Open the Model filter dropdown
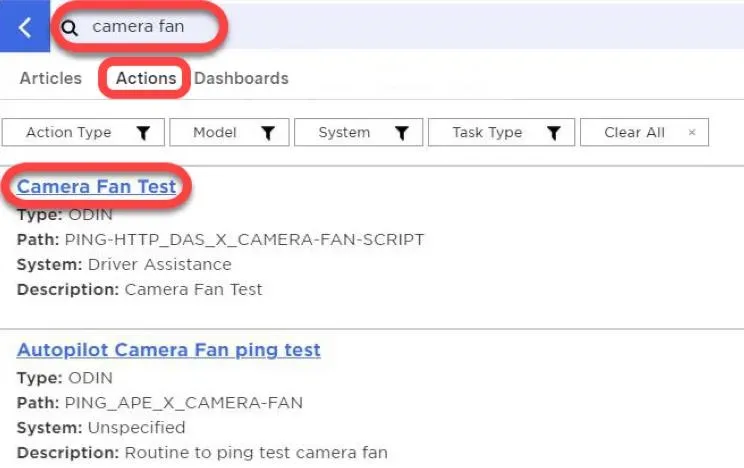 [229, 132]
